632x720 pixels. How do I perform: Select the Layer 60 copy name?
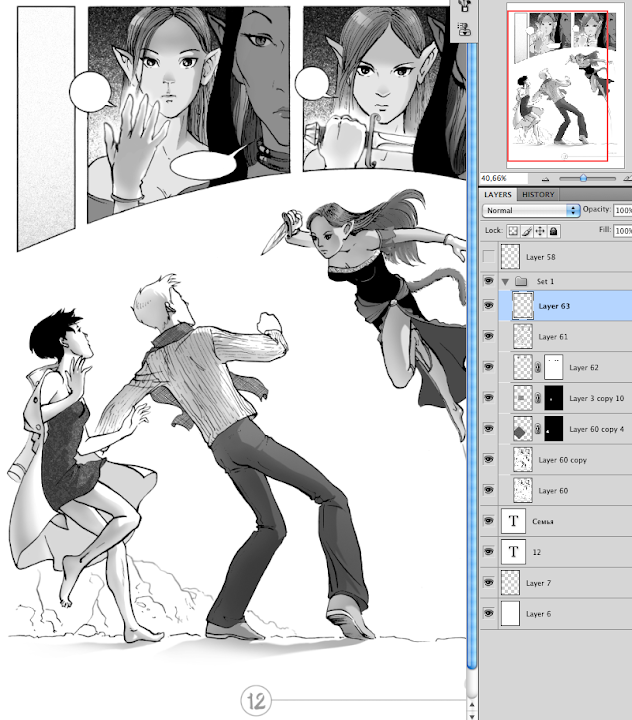(563, 460)
